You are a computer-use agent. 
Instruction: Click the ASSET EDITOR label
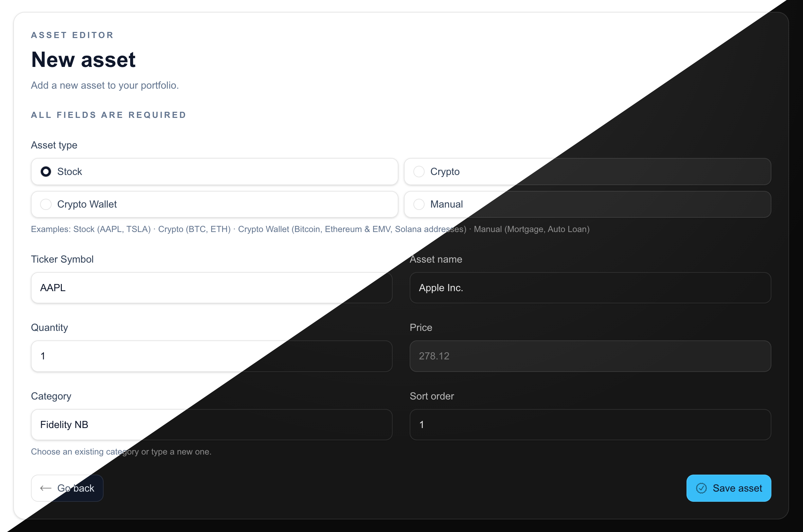click(x=72, y=35)
